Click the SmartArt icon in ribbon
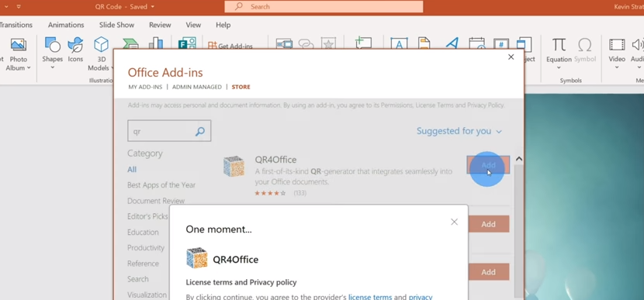Image resolution: width=644 pixels, height=300 pixels. (x=130, y=44)
